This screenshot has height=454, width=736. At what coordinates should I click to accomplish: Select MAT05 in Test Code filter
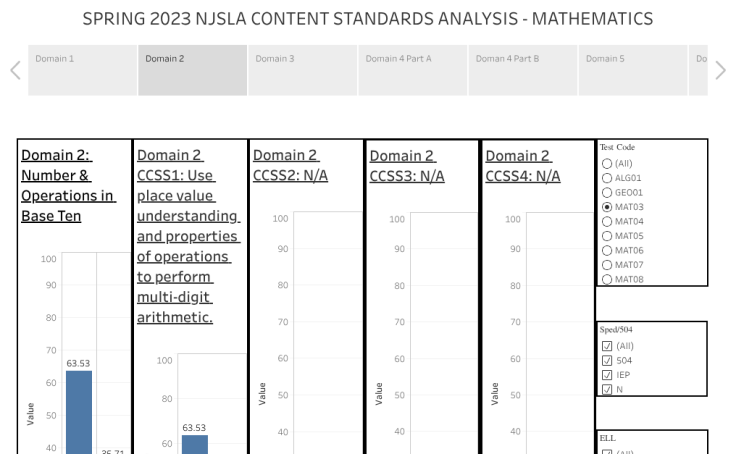pyautogui.click(x=607, y=236)
